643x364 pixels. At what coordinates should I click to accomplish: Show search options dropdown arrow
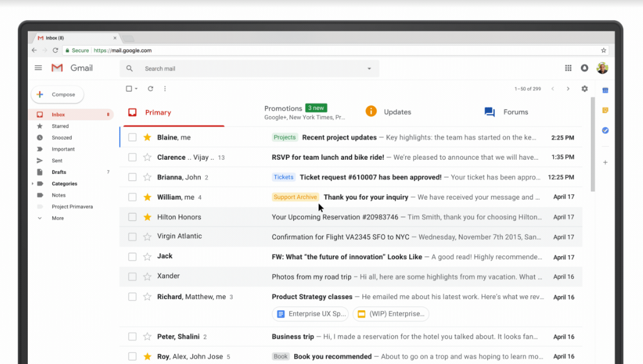click(369, 69)
